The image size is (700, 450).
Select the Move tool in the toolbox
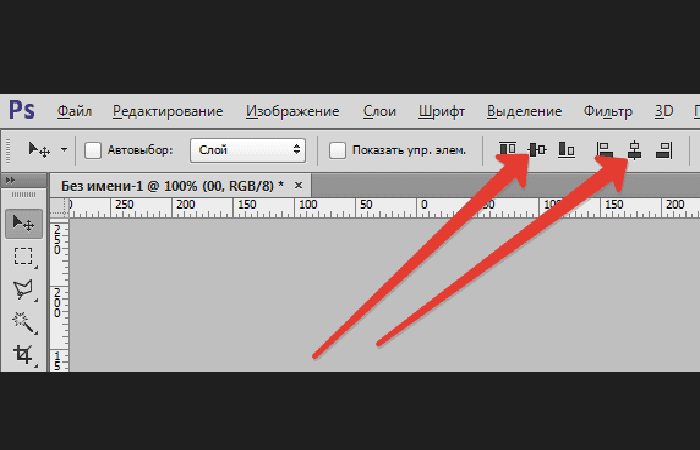pos(24,224)
